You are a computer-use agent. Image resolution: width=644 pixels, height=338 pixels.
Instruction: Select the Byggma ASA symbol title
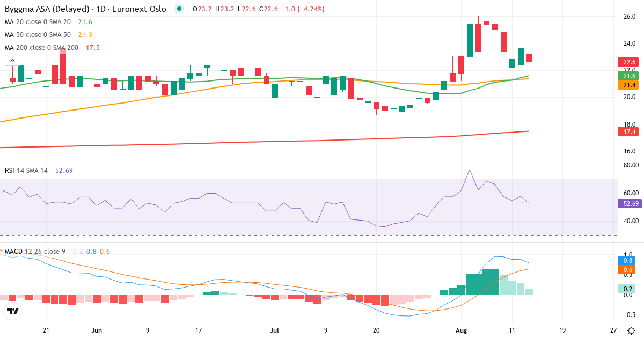pos(85,9)
